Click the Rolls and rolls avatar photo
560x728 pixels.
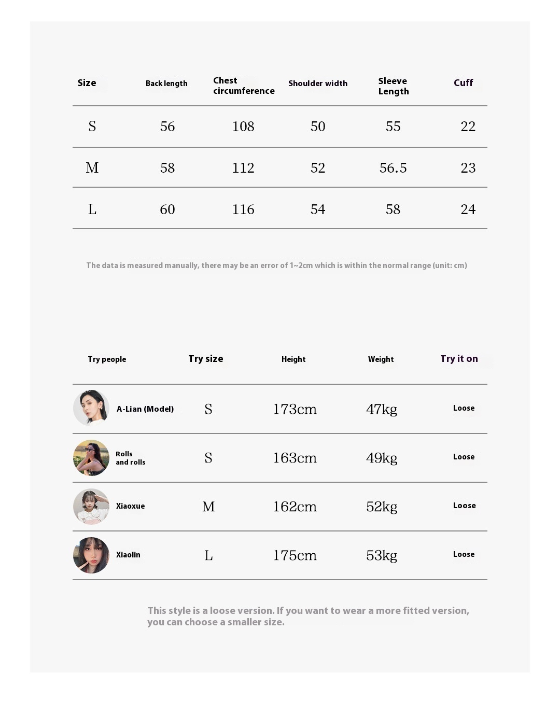[91, 458]
